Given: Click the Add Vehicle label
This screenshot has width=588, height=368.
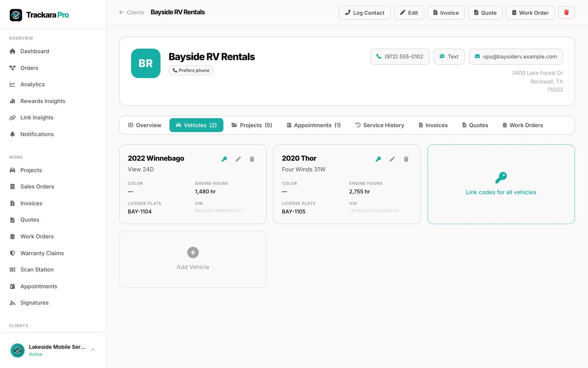Looking at the screenshot, I should (x=193, y=267).
